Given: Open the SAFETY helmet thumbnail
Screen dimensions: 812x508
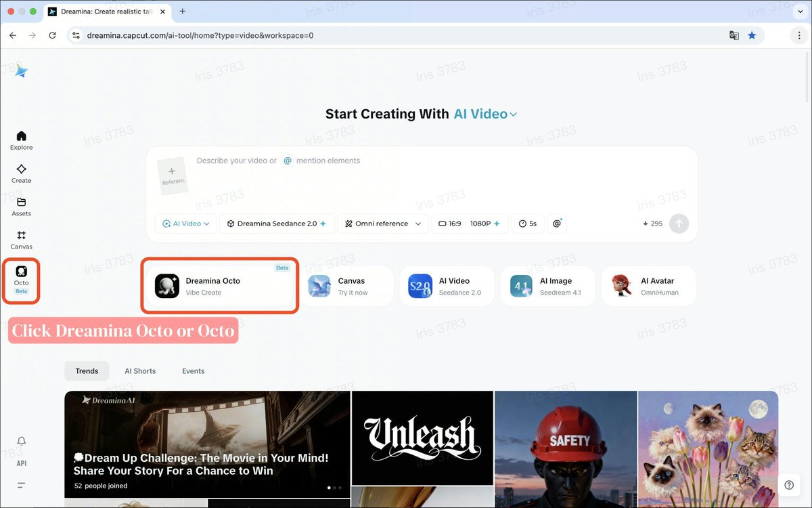Looking at the screenshot, I should [566, 449].
